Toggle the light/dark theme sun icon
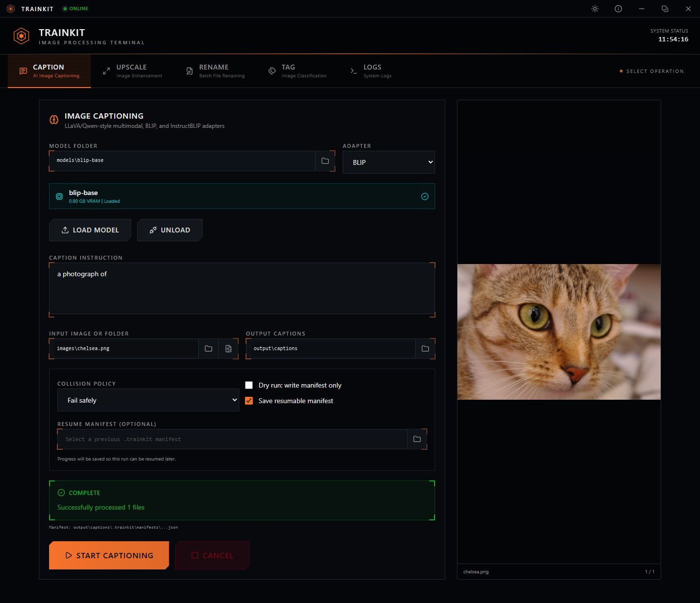 (x=595, y=9)
